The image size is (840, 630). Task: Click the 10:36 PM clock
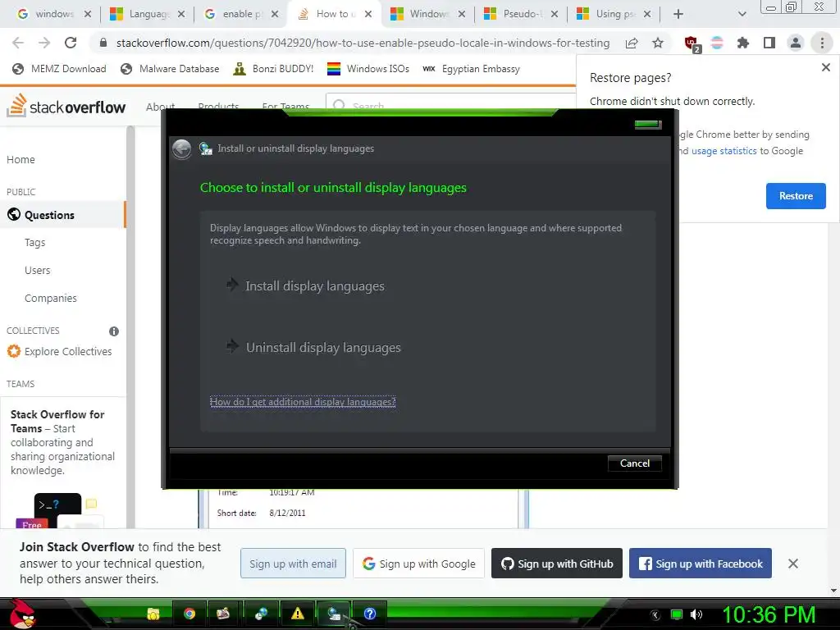(769, 614)
